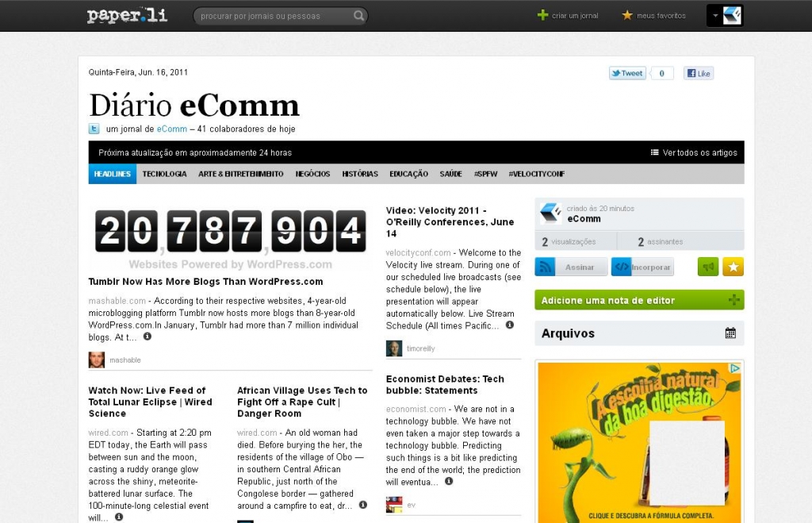Click the RSS Assinar button

[x=571, y=267]
